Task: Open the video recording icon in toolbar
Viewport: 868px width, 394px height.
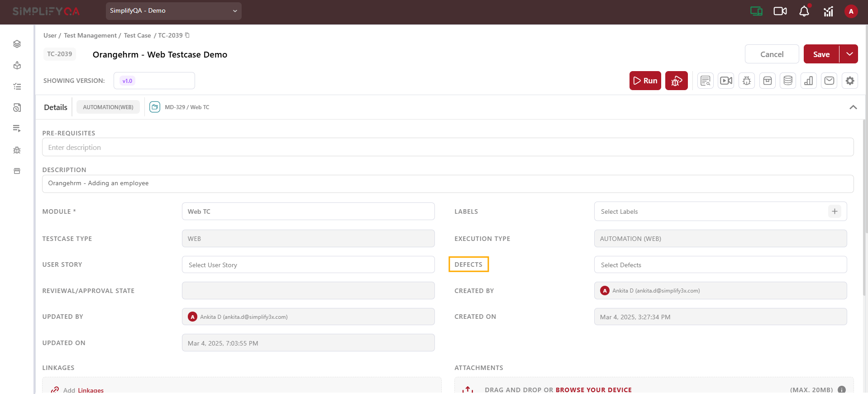Action: 726,81
